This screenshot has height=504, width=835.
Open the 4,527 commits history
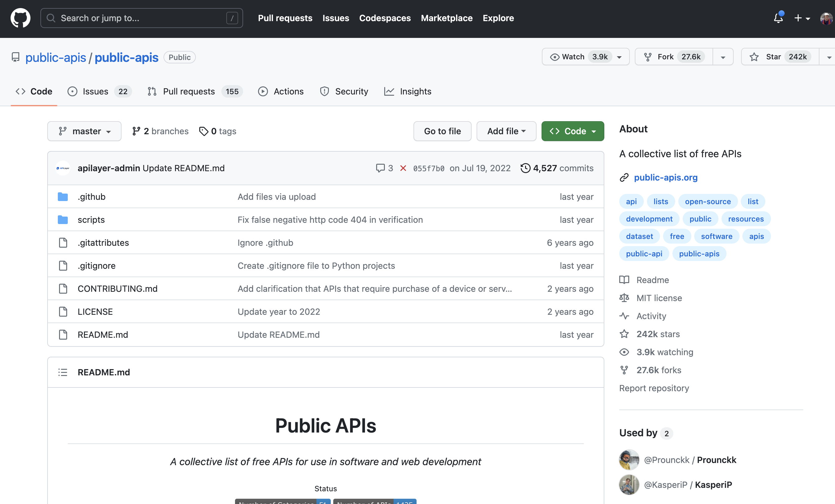pos(557,168)
